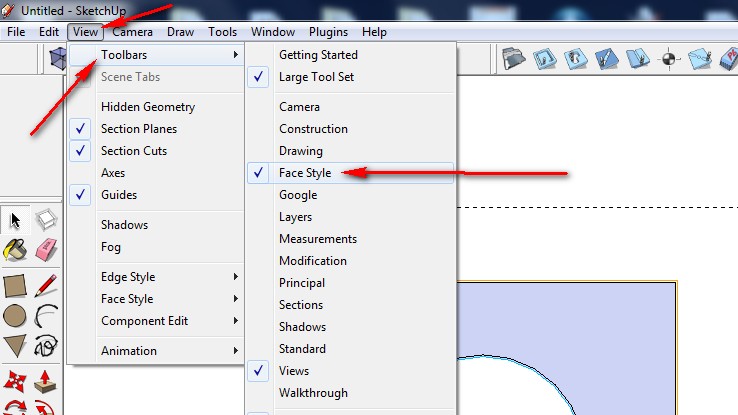
Task: Activate the red Line pencil tool
Action: click(x=46, y=286)
